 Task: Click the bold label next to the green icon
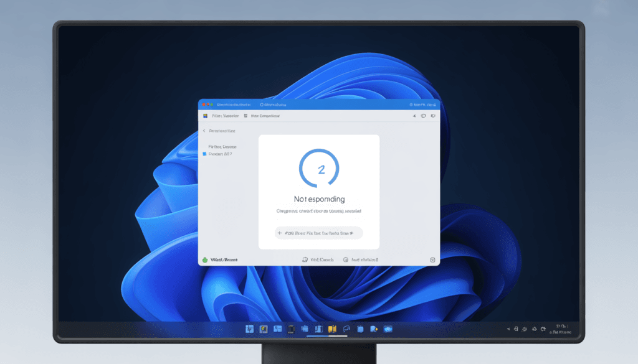[224, 259]
